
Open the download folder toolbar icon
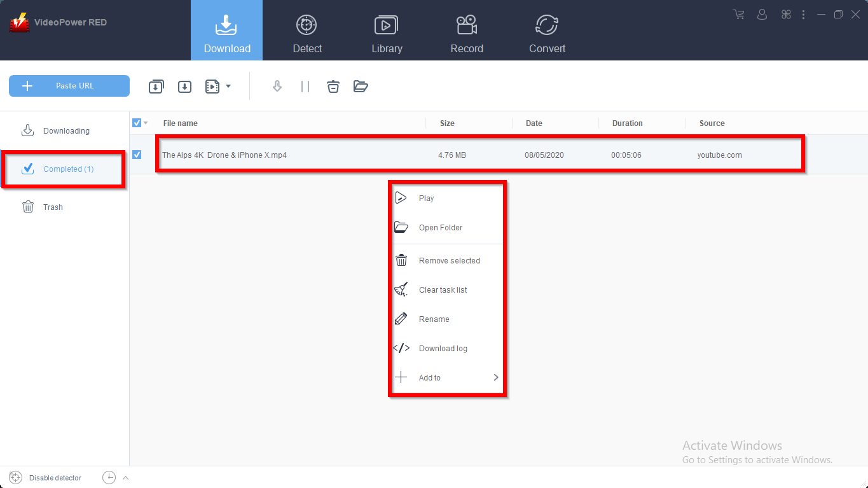pos(361,87)
